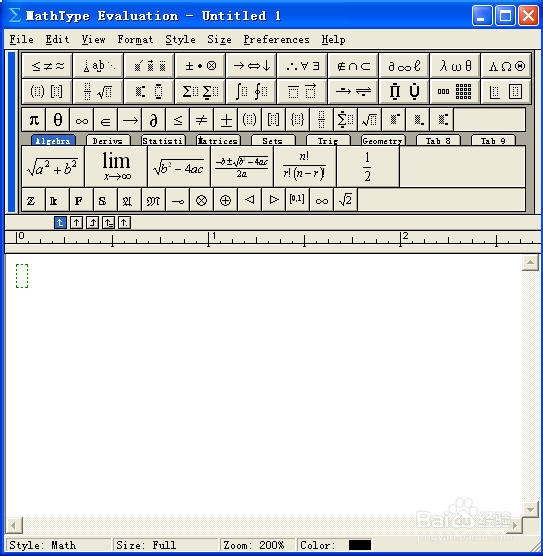Insert the square root of 2
The height and width of the screenshot is (556, 543).
[x=345, y=200]
